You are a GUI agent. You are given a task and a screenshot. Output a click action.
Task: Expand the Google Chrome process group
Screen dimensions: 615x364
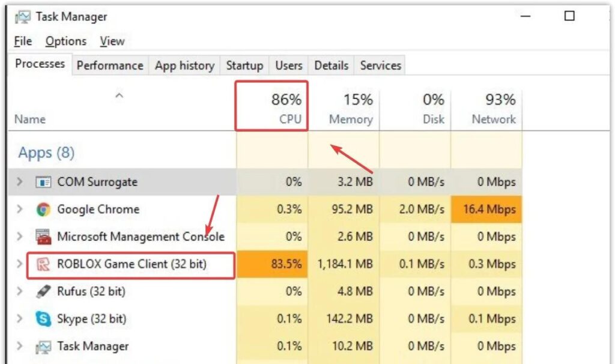pos(20,210)
